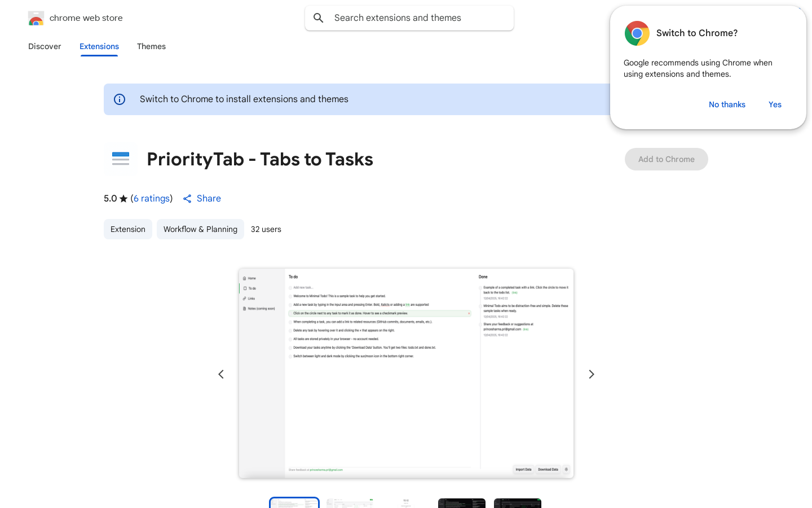Click the 32 users text
This screenshot has height=508, width=812.
pyautogui.click(x=266, y=229)
